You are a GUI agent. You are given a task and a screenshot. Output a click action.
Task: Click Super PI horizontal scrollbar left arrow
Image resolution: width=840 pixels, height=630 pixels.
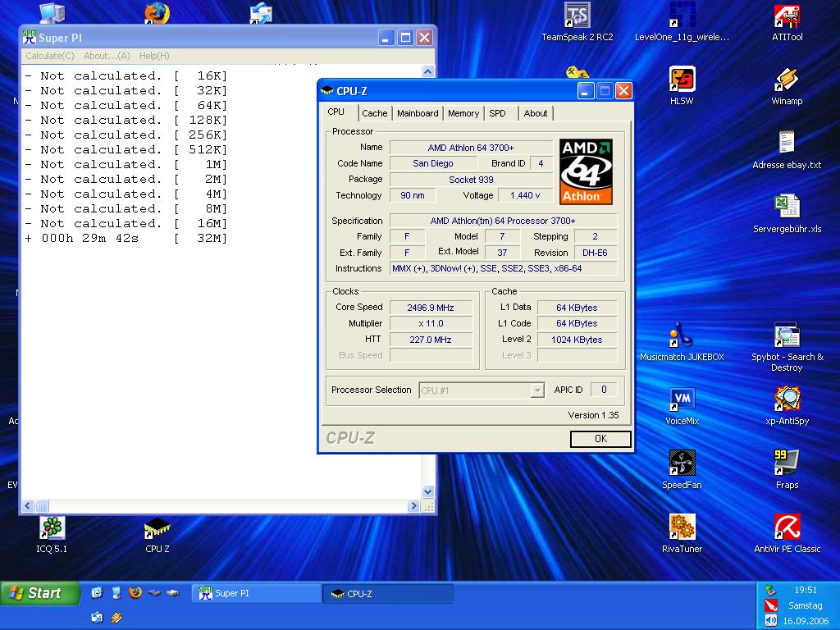click(x=28, y=505)
